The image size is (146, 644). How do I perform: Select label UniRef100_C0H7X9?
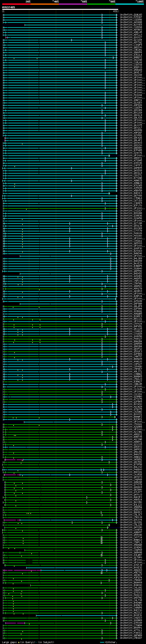point(131,65)
